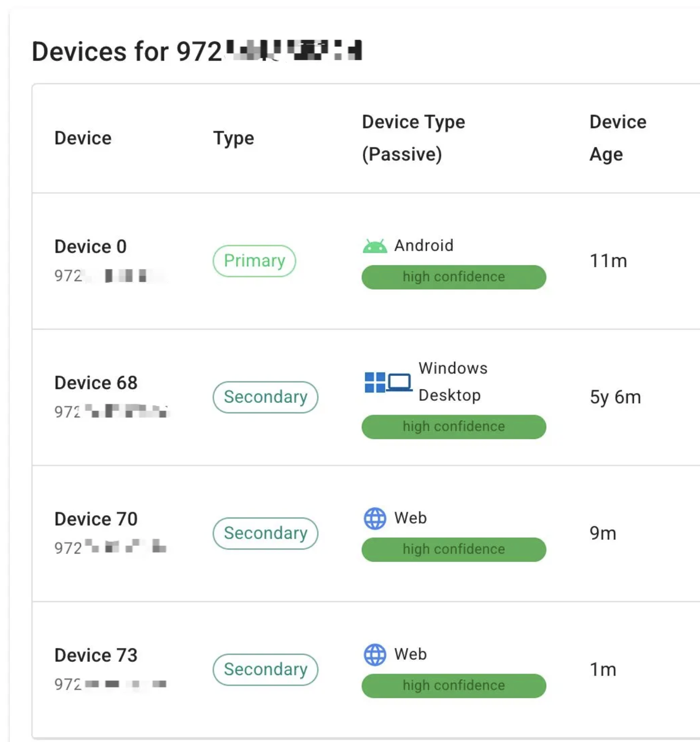Sort by the Type column header
Screen dimensions: 700x742
(x=233, y=138)
